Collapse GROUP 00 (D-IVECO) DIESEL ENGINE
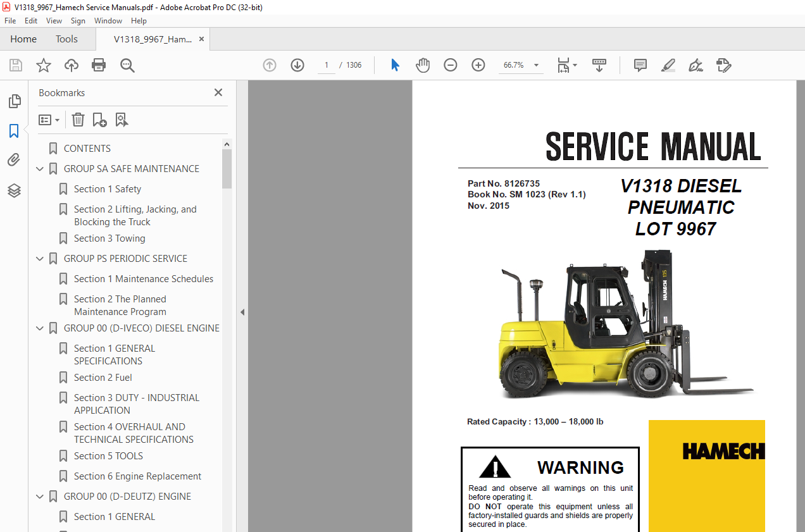The height and width of the screenshot is (532, 805). [40, 328]
